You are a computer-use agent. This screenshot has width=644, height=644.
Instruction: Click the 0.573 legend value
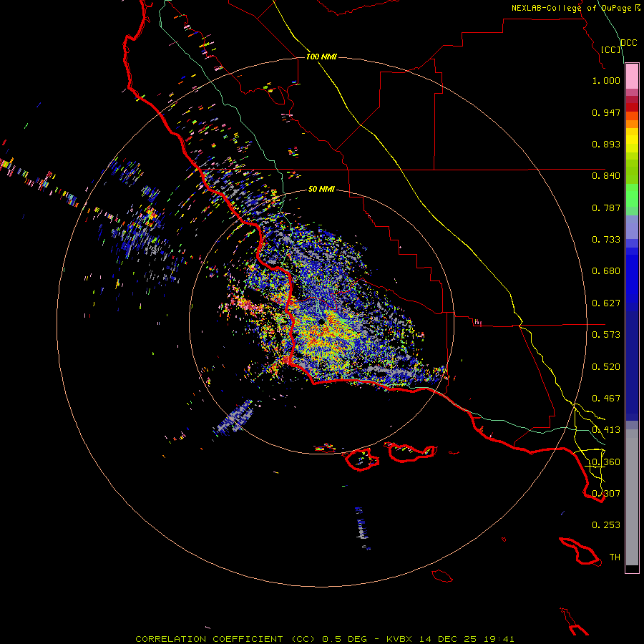606,335
